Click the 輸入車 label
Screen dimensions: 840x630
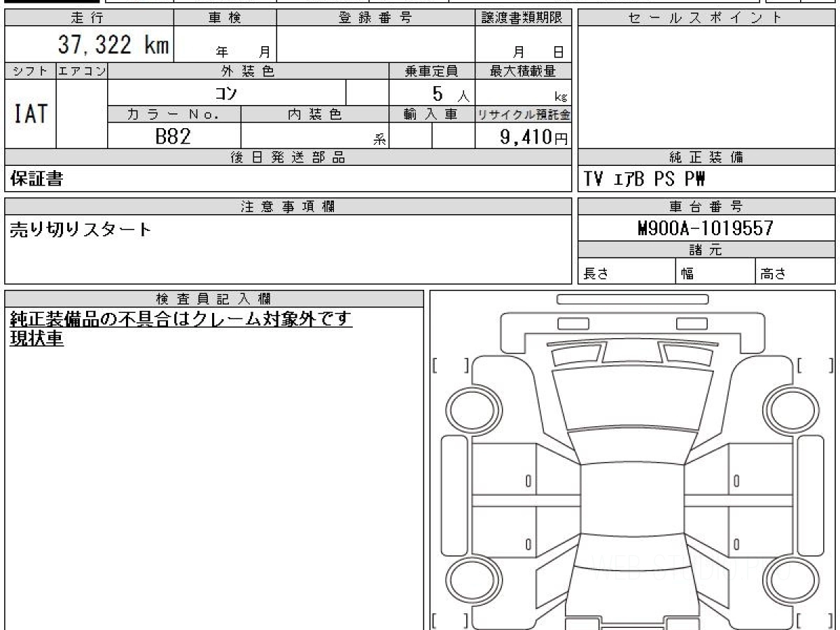click(432, 115)
